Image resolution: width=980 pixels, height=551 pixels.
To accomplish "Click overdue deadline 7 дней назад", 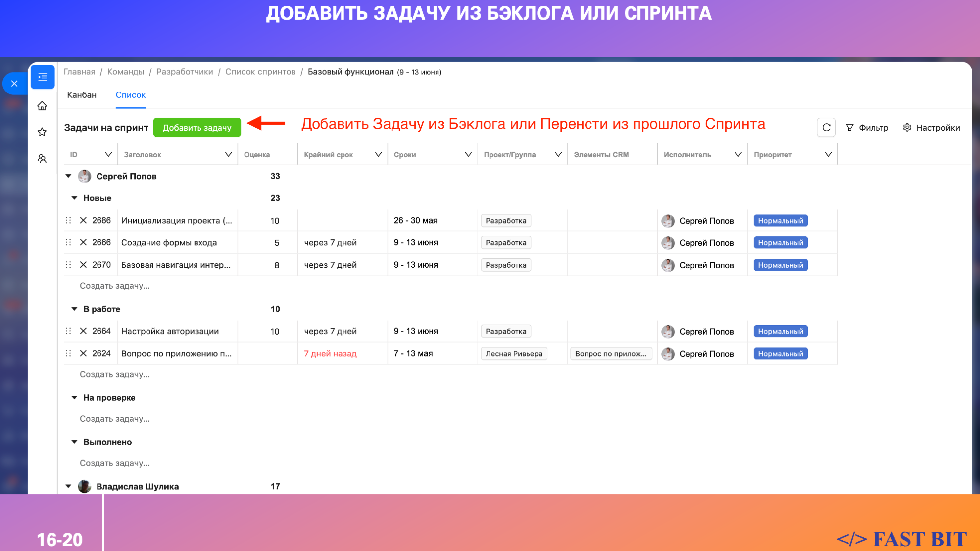I will coord(330,354).
